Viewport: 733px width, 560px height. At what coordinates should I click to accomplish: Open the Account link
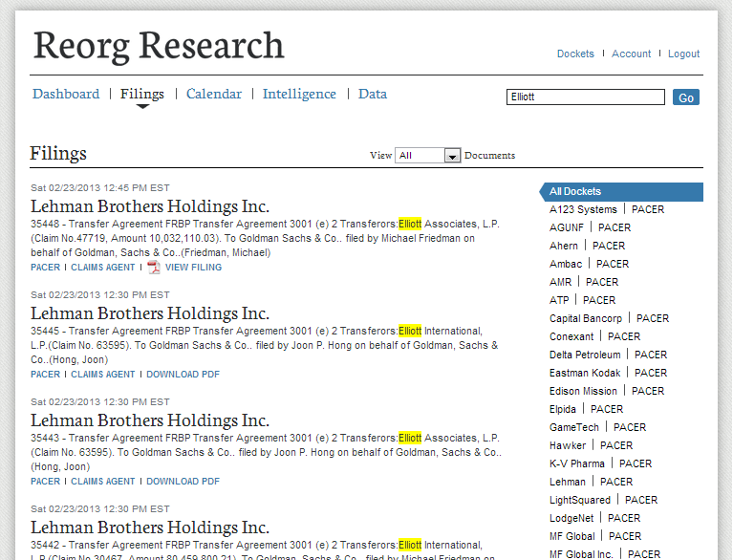coord(631,54)
